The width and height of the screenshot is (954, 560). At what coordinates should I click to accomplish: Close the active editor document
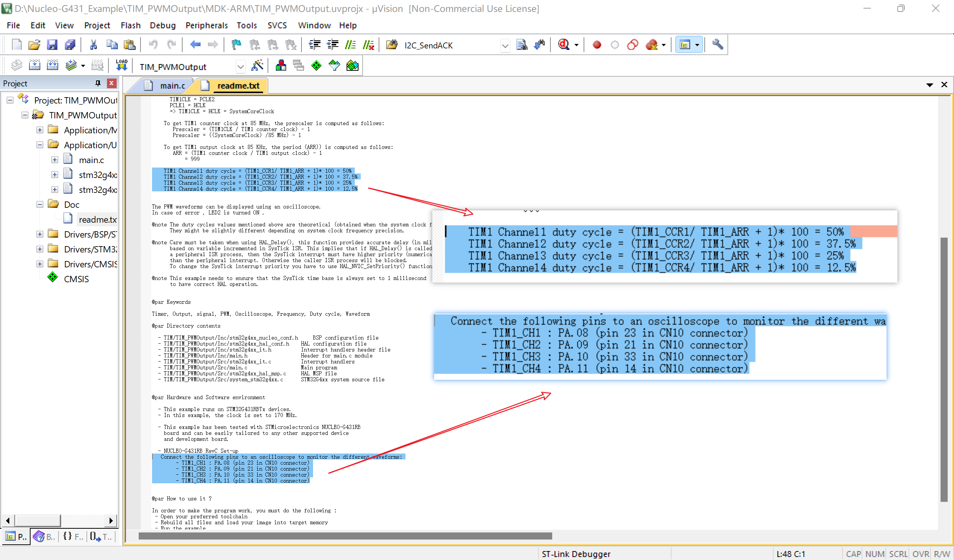tap(944, 85)
